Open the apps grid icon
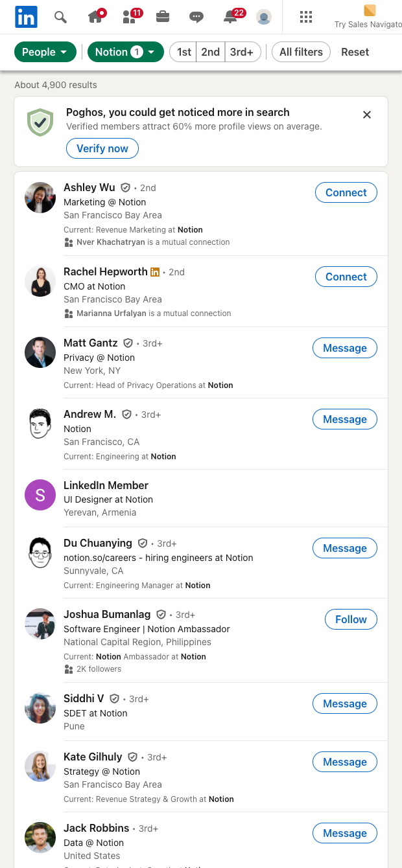 [x=306, y=17]
